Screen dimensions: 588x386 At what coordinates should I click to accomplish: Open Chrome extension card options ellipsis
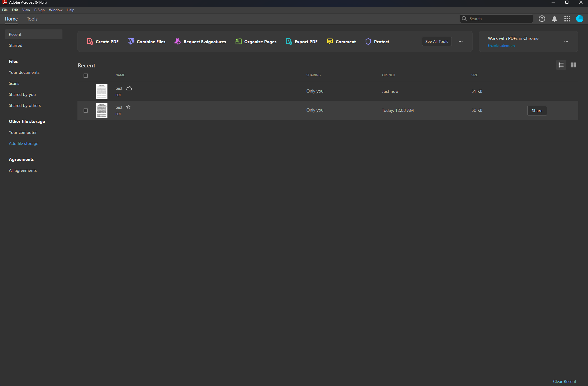(566, 41)
